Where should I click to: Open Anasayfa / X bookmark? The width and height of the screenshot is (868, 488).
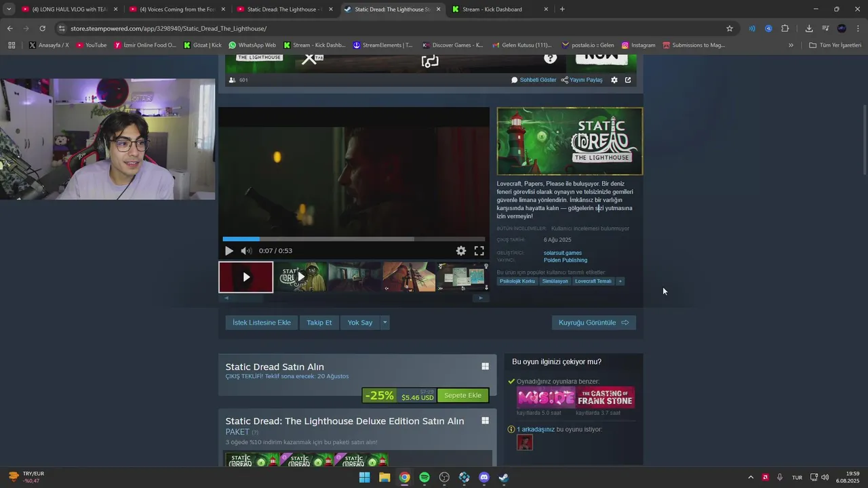49,45
